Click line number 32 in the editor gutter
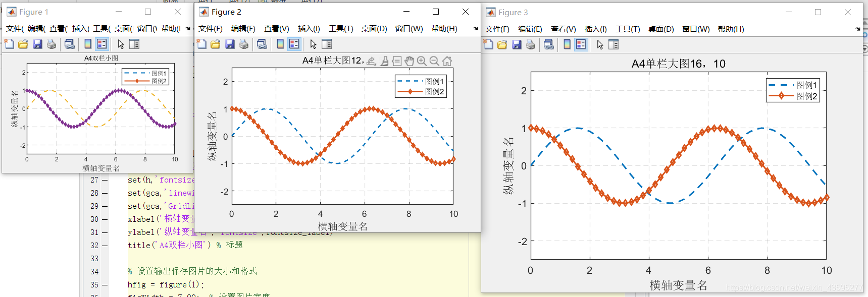The image size is (868, 297). [x=94, y=246]
